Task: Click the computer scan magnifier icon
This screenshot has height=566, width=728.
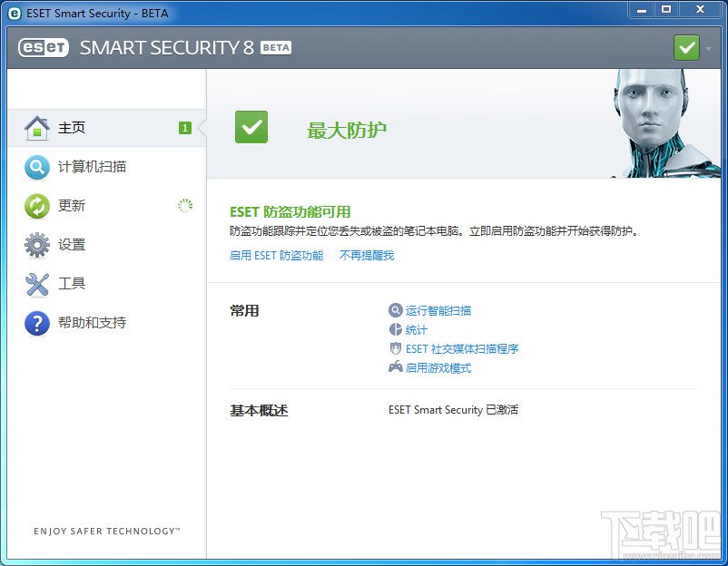Action: [x=37, y=167]
